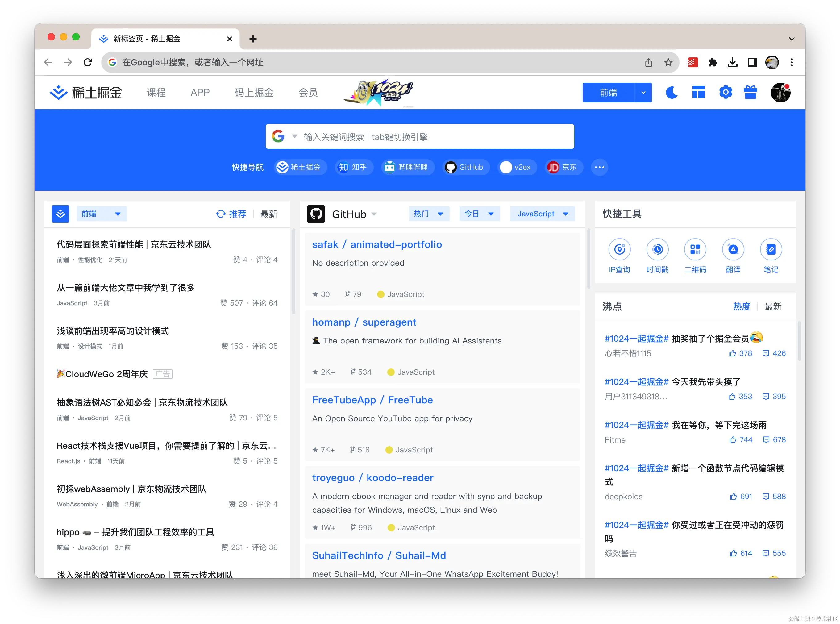This screenshot has width=840, height=624.
Task: Open the 翻译 translate tool
Action: coord(733,250)
